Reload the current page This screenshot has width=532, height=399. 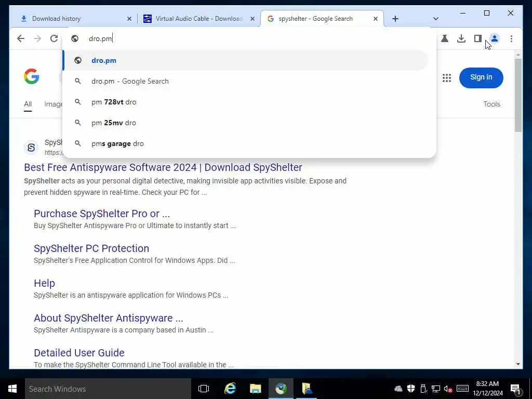(x=54, y=38)
